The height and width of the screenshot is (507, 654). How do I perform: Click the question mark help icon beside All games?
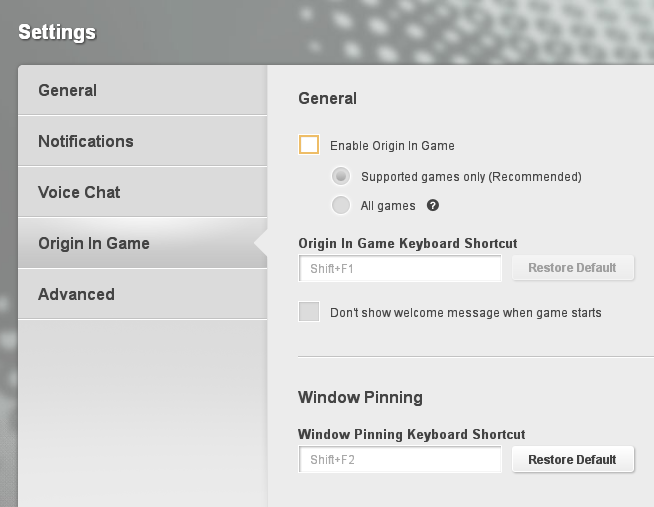click(434, 206)
